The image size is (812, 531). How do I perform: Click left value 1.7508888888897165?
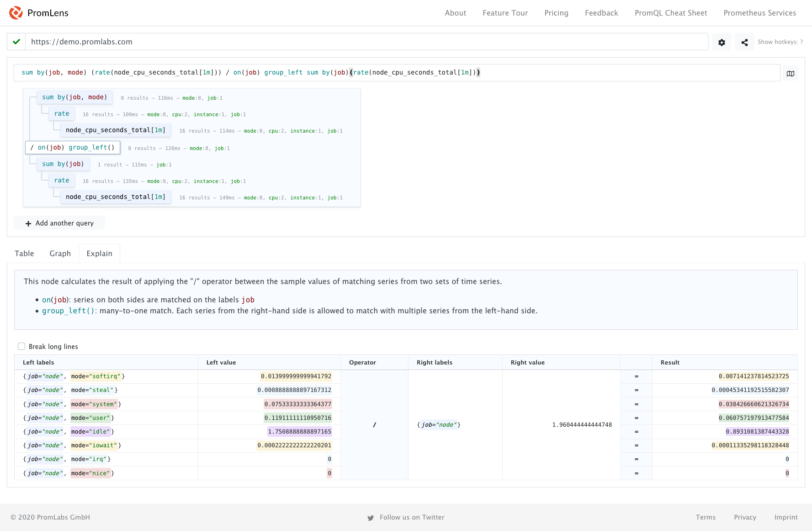299,432
